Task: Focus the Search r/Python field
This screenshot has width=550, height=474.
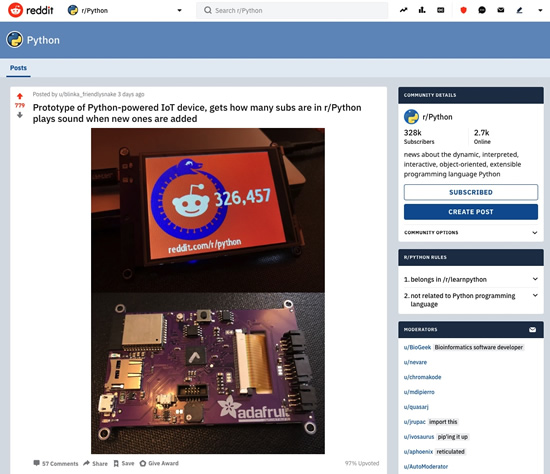Action: coord(292,11)
